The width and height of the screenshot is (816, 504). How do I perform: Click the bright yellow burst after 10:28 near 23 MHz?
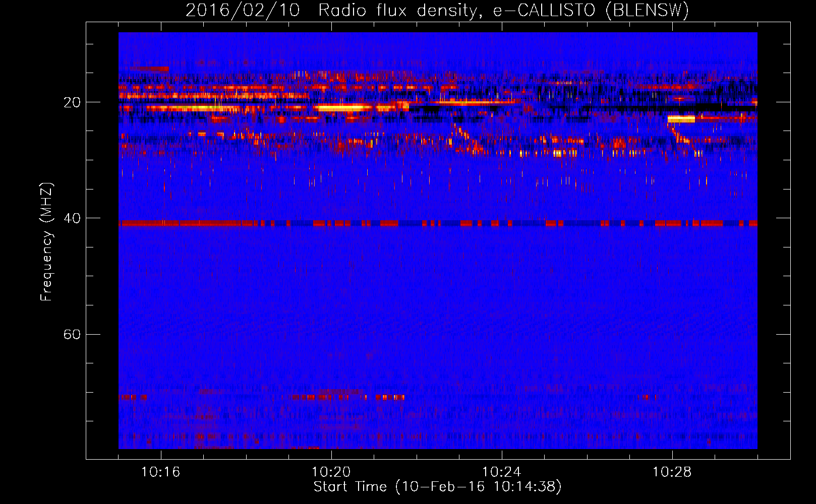681,119
